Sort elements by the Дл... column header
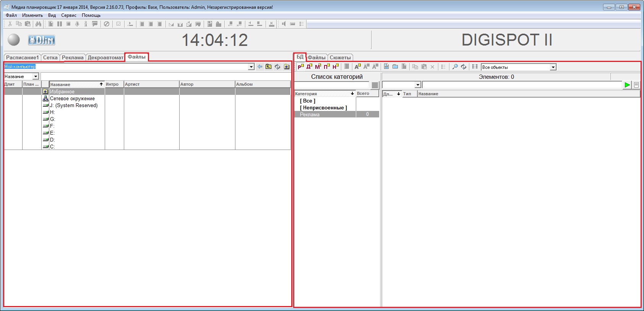Screen dimensions: 644x311 click(x=392, y=93)
